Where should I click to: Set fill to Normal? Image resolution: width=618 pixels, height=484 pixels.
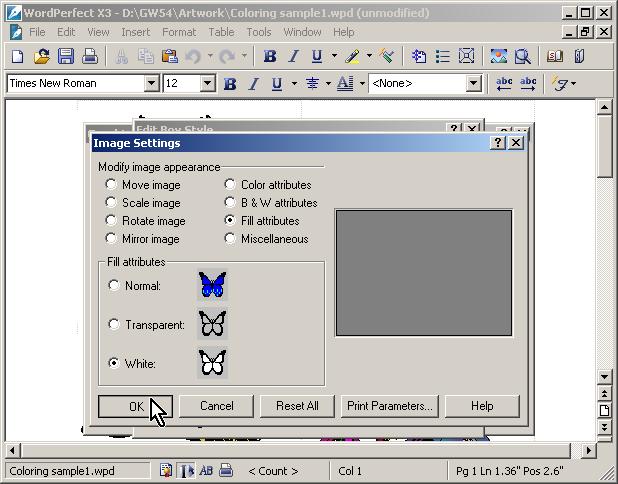pos(114,285)
